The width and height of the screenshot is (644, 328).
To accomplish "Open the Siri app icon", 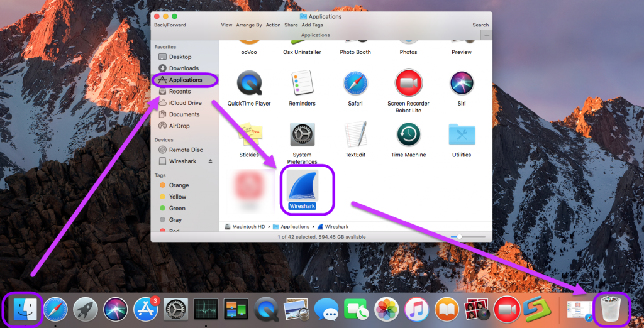I will [462, 83].
